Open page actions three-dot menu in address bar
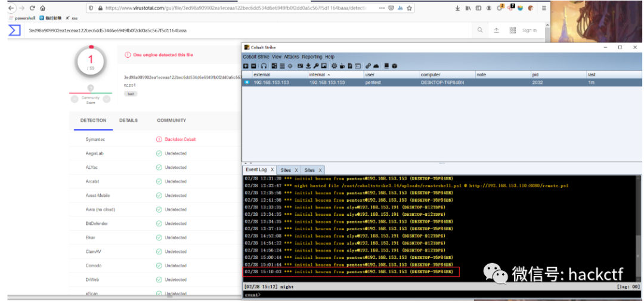 tap(380, 8)
